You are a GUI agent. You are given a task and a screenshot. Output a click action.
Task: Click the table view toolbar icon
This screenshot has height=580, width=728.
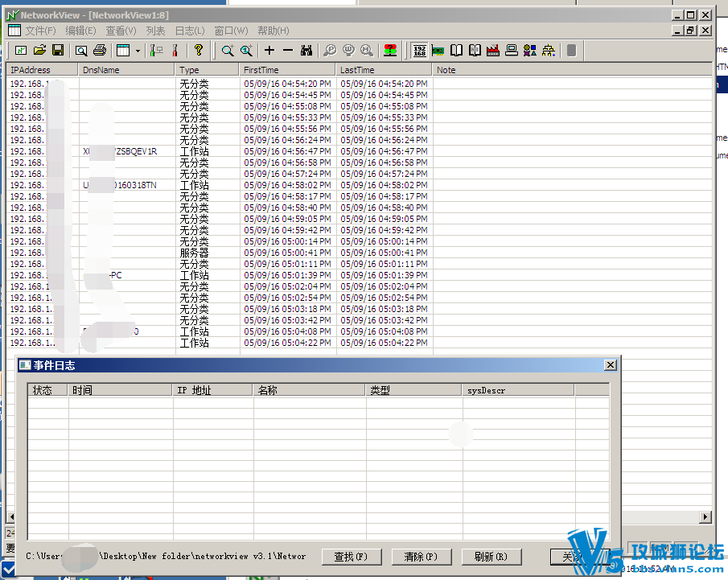[x=123, y=50]
